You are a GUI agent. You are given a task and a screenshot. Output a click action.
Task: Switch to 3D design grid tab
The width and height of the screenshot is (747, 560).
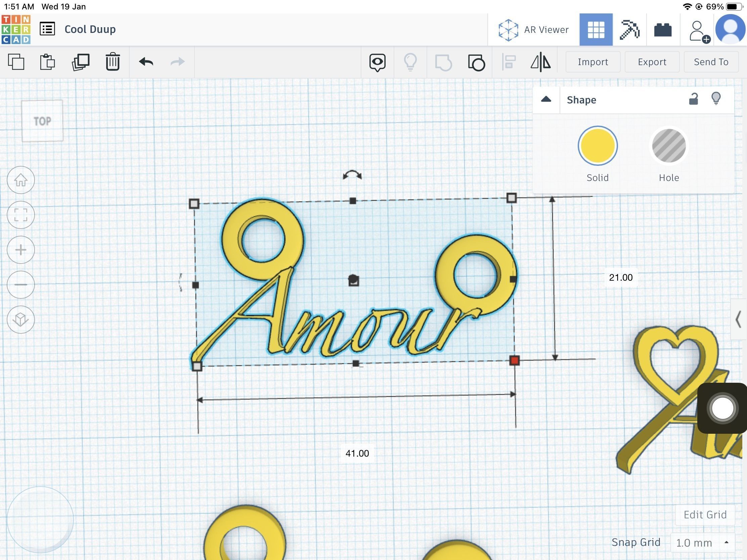click(x=596, y=30)
